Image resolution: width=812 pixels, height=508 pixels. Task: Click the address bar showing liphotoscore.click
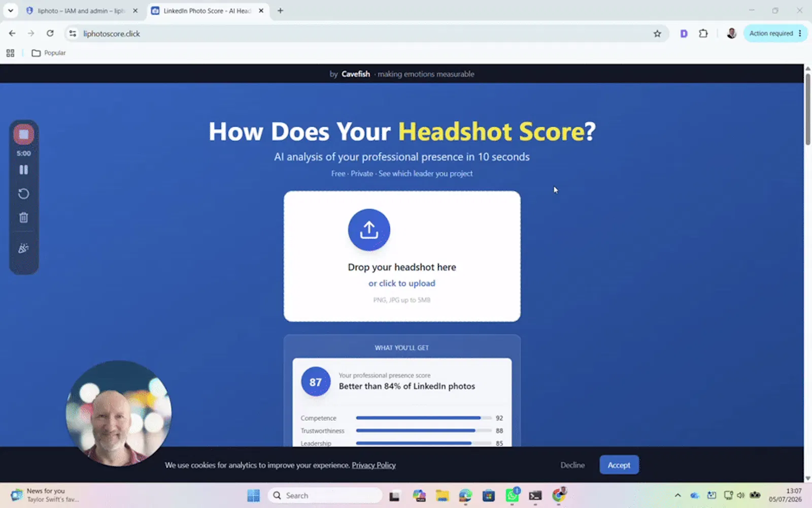coord(365,34)
